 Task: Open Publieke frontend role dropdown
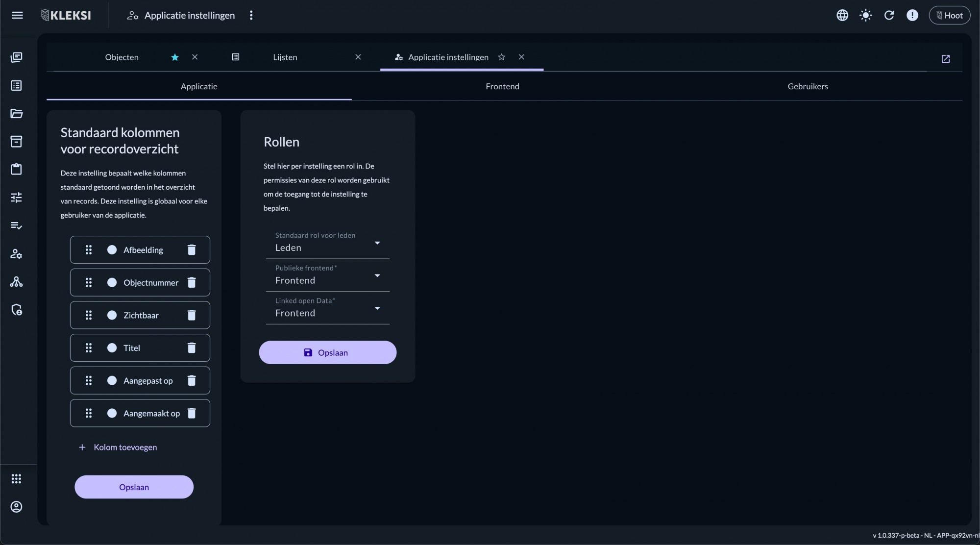328,275
